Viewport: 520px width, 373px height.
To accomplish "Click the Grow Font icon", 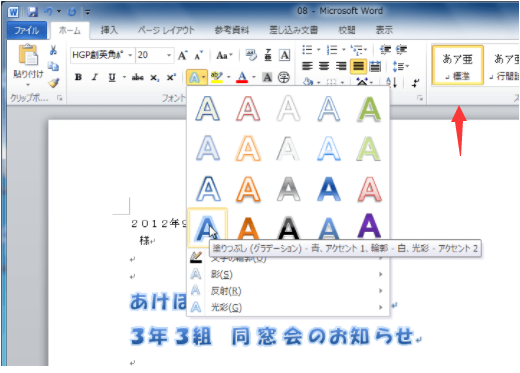I will [182, 55].
